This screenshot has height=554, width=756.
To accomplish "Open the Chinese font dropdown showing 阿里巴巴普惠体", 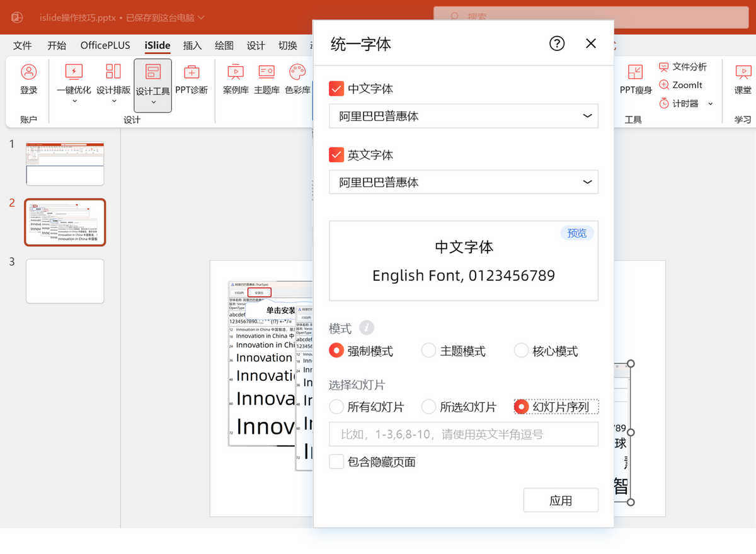I will [x=463, y=116].
